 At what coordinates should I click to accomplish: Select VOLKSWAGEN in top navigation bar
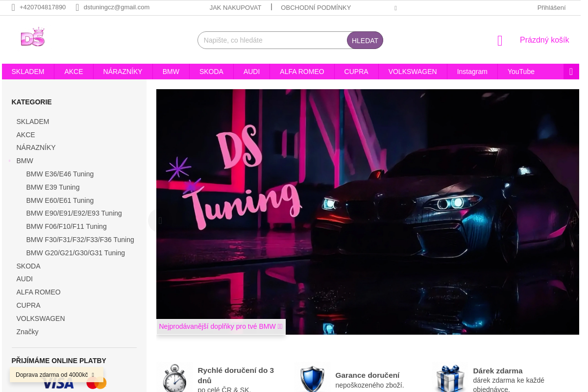click(413, 72)
